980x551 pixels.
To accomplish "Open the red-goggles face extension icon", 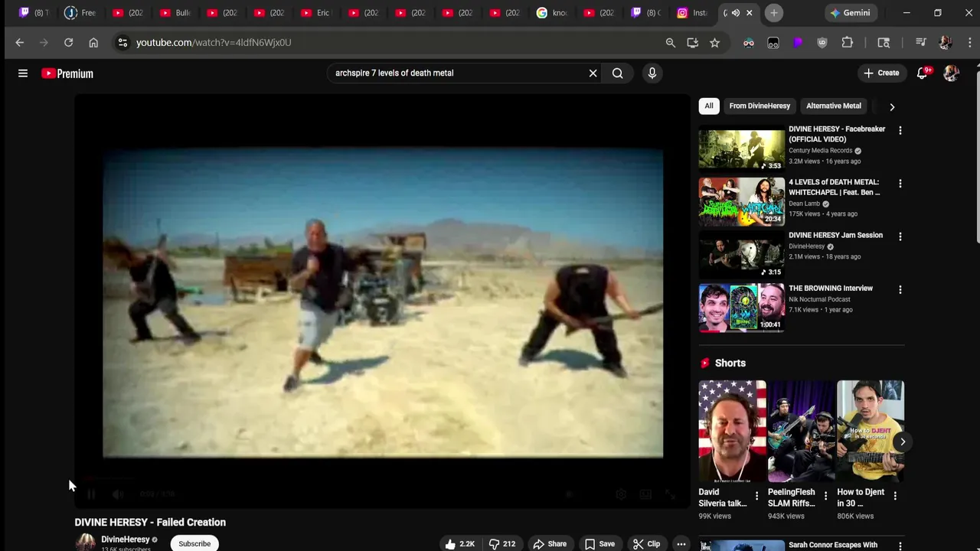I will pyautogui.click(x=749, y=43).
